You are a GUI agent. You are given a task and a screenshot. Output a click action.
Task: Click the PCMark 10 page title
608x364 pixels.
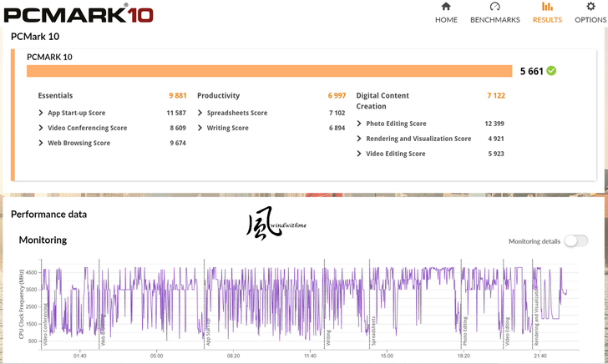point(35,37)
